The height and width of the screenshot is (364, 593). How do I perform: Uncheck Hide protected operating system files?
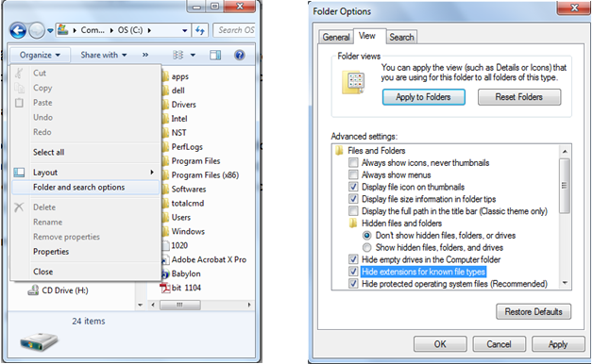(x=353, y=284)
